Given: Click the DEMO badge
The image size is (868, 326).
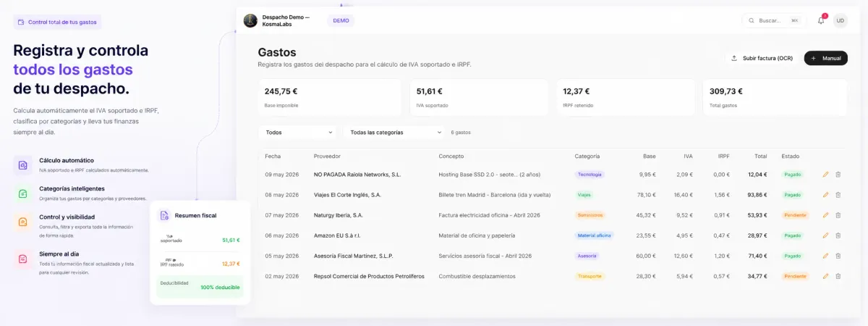Looking at the screenshot, I should point(341,20).
